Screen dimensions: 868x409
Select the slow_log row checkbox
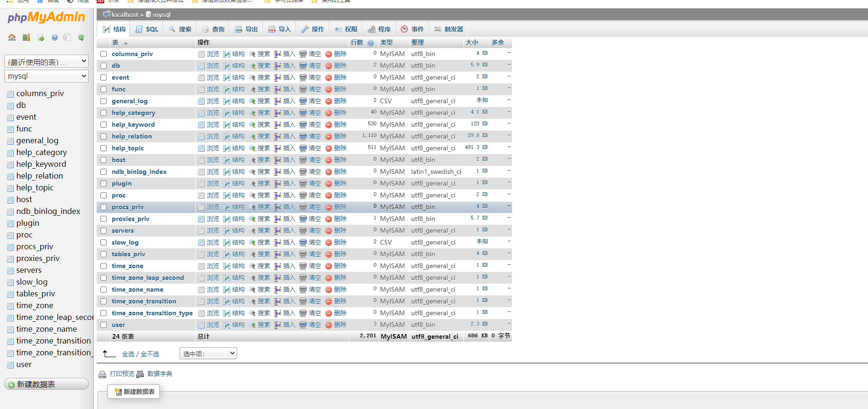tap(104, 243)
